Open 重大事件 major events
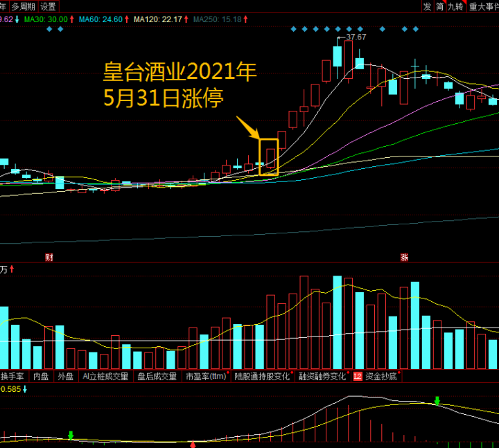The image size is (499, 448). [483, 6]
